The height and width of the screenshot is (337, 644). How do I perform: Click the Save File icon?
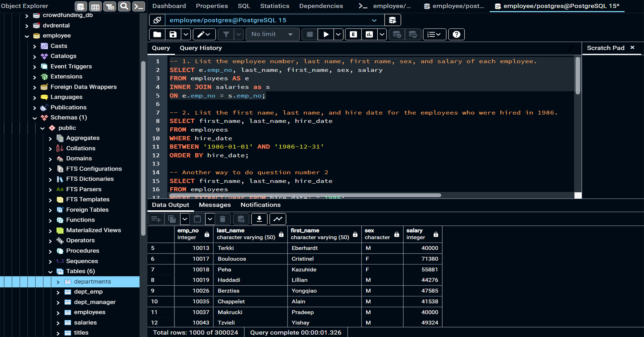(x=173, y=35)
